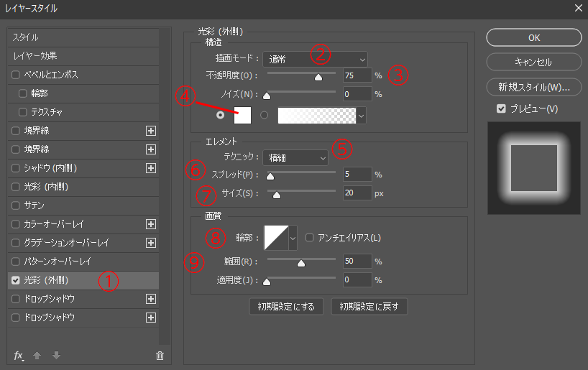Image resolution: width=588 pixels, height=370 pixels.
Task: Close the レイヤースタイル dialog with X
Action: pyautogui.click(x=578, y=8)
